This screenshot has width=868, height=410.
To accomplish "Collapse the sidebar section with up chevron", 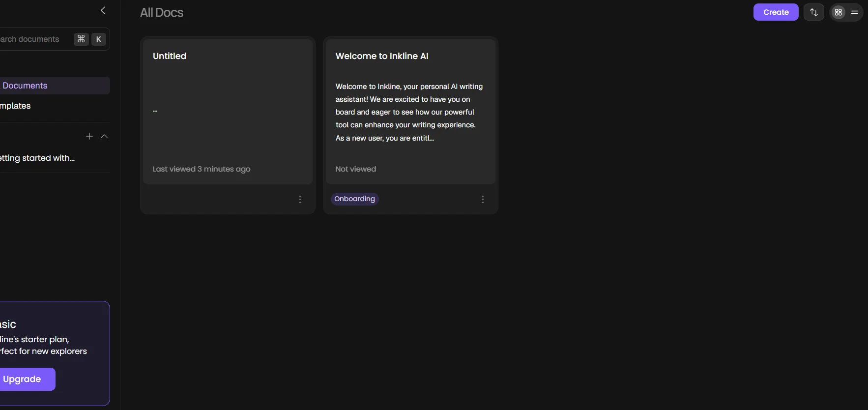I will (104, 136).
